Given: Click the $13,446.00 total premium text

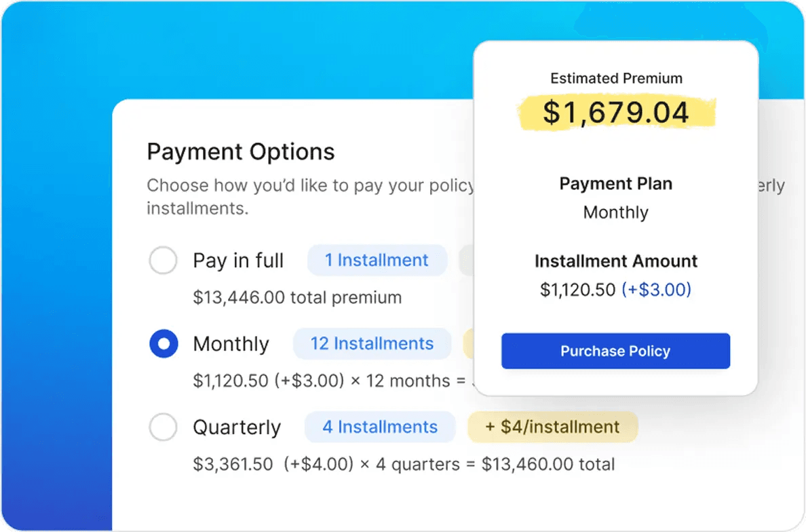Looking at the screenshot, I should point(297,297).
